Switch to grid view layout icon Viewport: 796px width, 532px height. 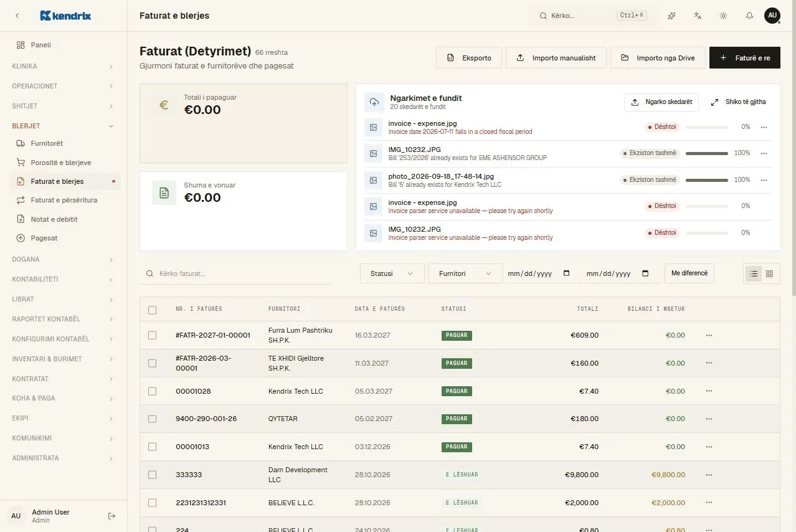click(x=769, y=273)
